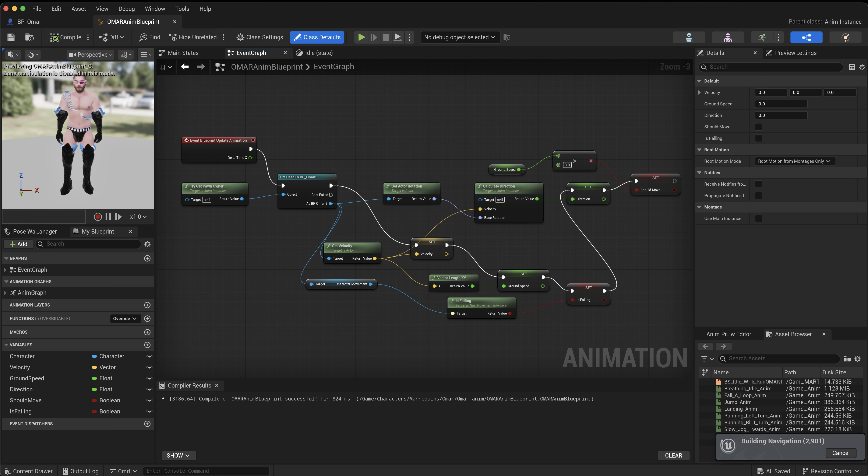Clear the compiler results with CLEAR
Screen dimensions: 868x476
pyautogui.click(x=673, y=455)
